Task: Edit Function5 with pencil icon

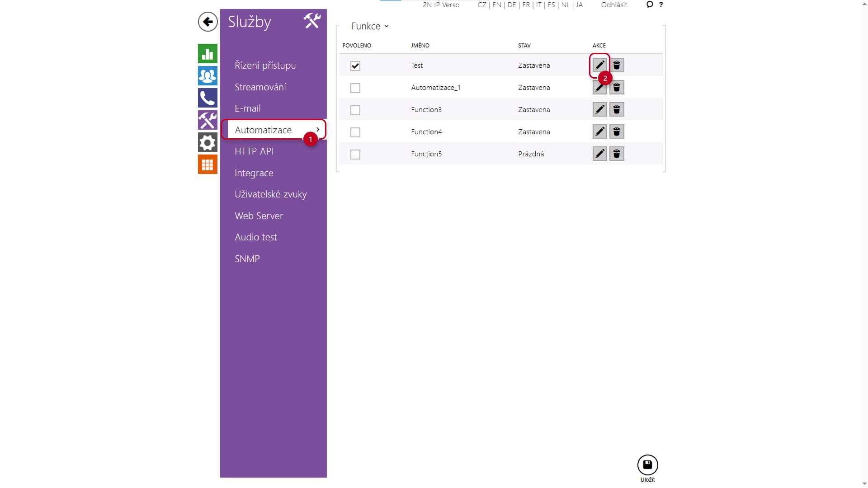Action: [599, 154]
